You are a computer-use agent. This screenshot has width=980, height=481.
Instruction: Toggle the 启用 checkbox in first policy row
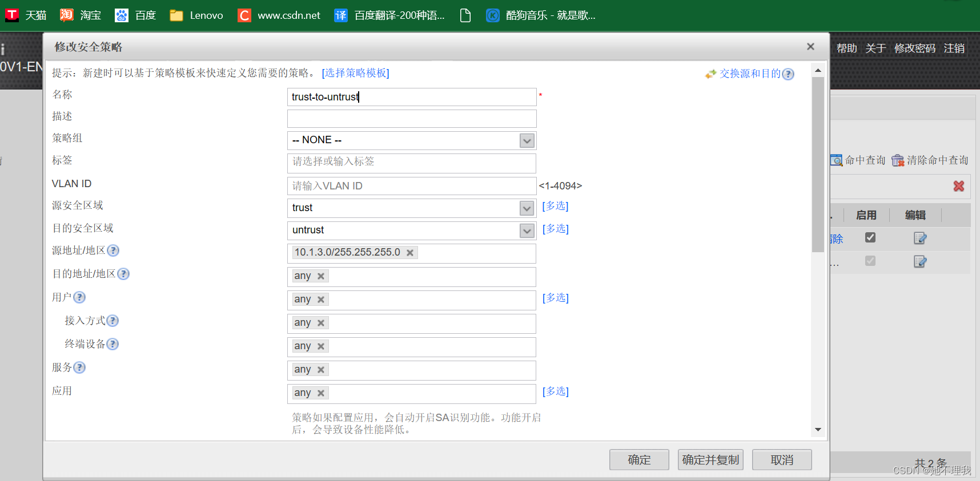pos(870,237)
